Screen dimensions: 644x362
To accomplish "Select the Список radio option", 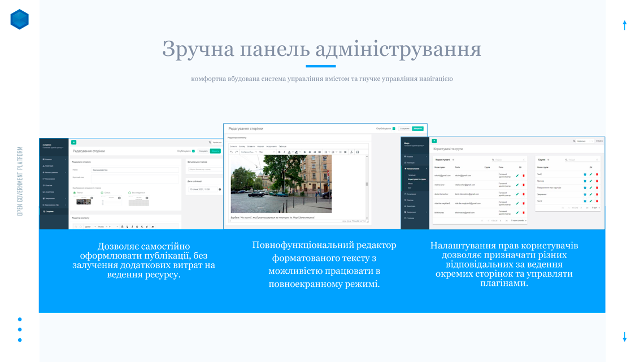I will pos(102,193).
